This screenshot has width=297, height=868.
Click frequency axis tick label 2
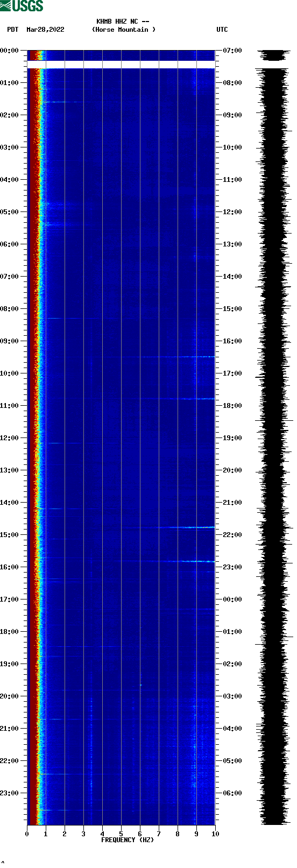(65, 834)
